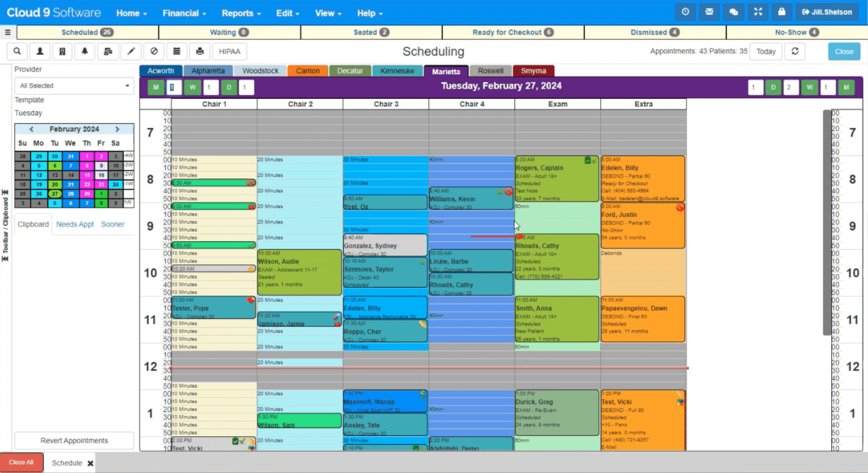This screenshot has width=868, height=473.
Task: Show the Ready for Checkout 6 list
Action: (513, 32)
